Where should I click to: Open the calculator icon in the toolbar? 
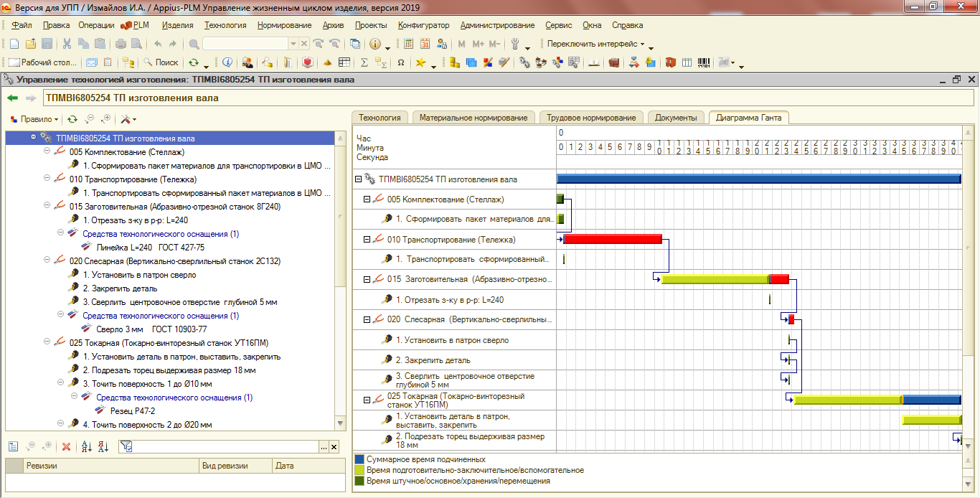408,44
